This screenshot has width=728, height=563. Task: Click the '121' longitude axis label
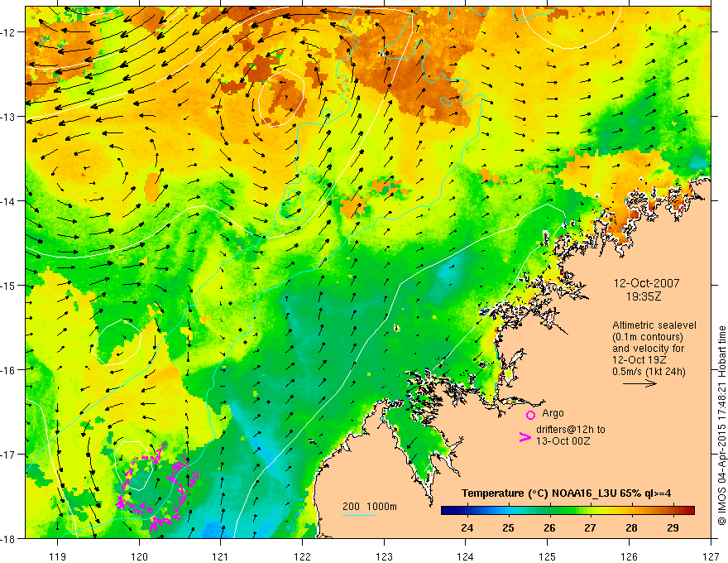coord(221,556)
